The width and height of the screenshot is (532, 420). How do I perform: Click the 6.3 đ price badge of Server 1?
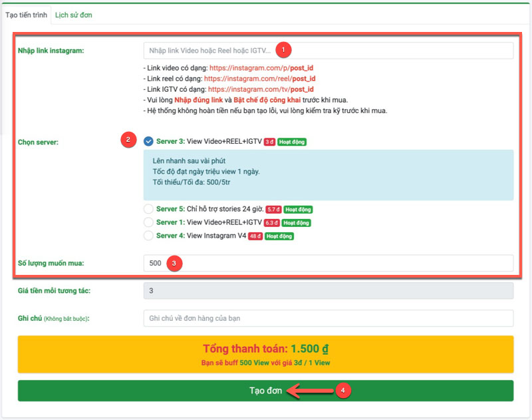point(271,223)
